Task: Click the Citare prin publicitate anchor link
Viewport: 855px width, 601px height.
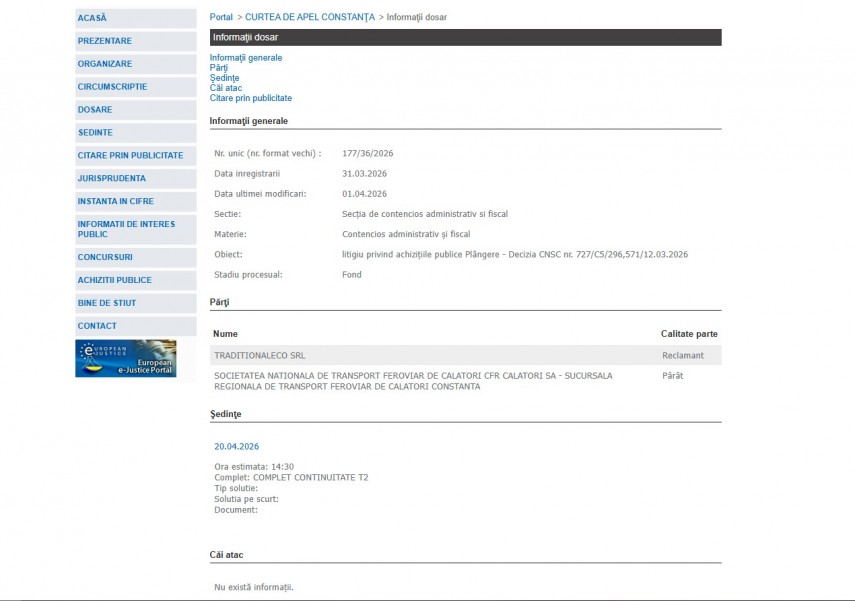Action: [251, 98]
